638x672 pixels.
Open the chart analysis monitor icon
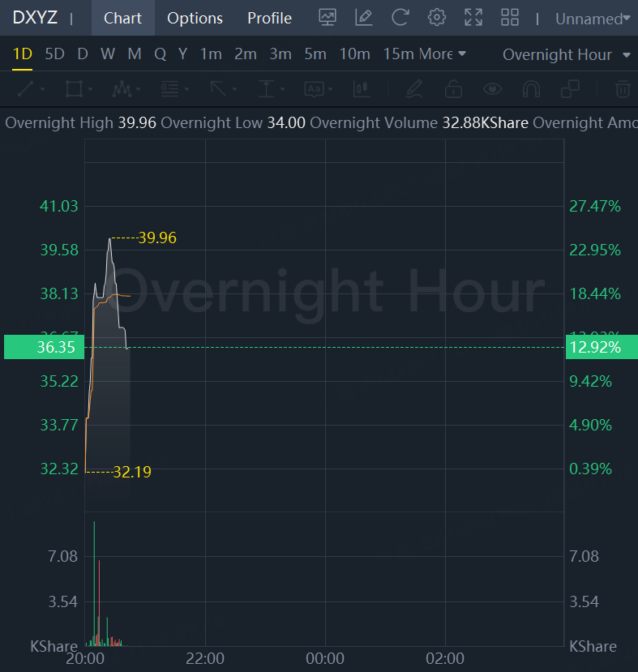(328, 18)
